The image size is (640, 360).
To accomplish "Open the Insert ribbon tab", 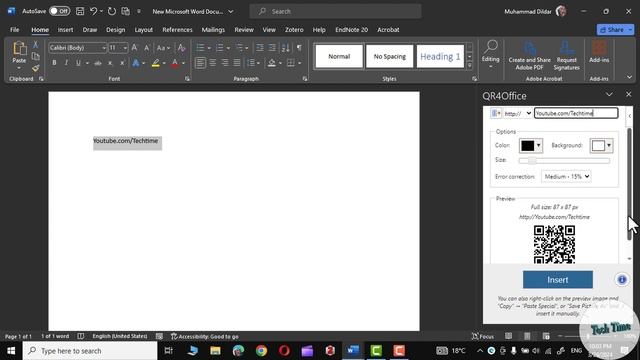I will coord(65,30).
